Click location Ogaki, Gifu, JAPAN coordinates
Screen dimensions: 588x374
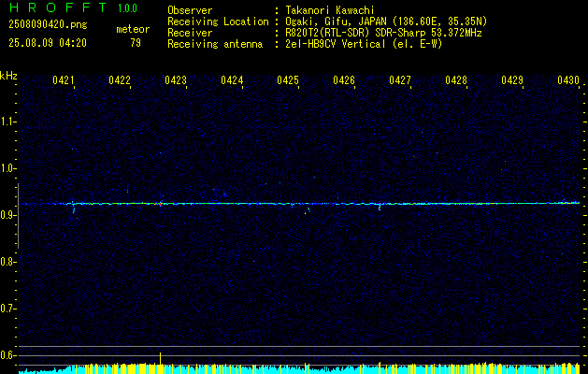point(386,22)
